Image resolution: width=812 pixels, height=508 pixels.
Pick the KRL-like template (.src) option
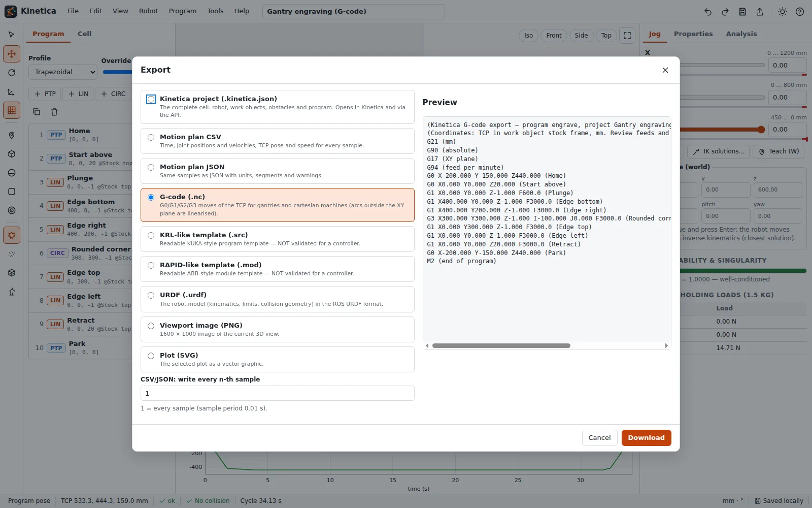click(277, 239)
